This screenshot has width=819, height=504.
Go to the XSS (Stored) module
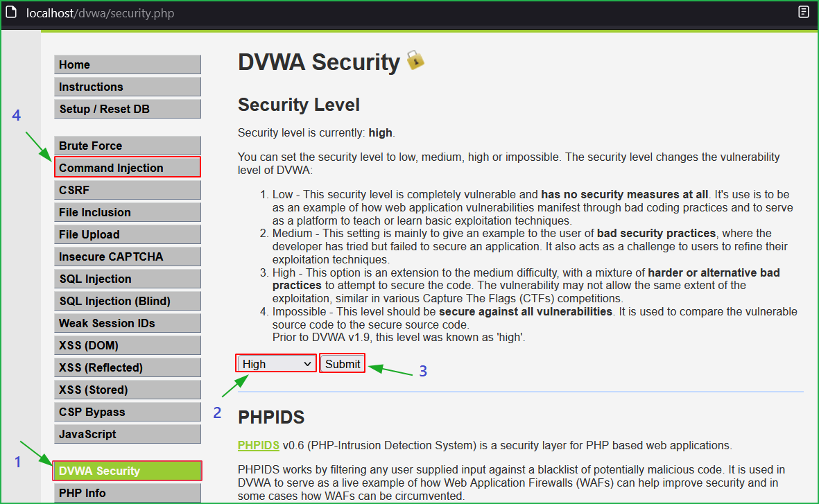tap(127, 389)
